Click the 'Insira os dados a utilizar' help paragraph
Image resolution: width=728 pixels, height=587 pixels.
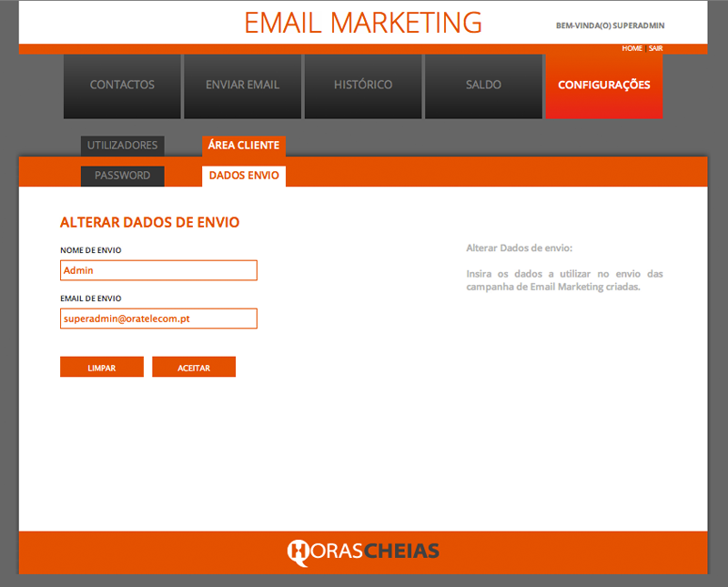tap(564, 280)
